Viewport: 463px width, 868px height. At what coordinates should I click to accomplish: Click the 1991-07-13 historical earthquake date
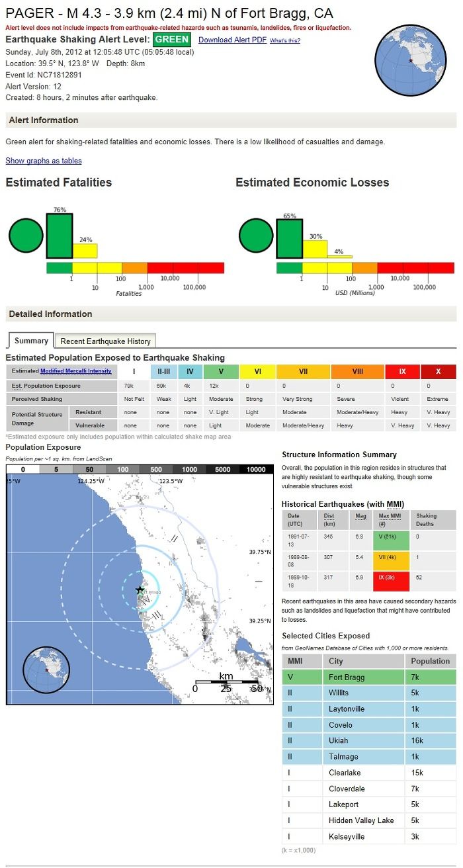pyautogui.click(x=296, y=540)
